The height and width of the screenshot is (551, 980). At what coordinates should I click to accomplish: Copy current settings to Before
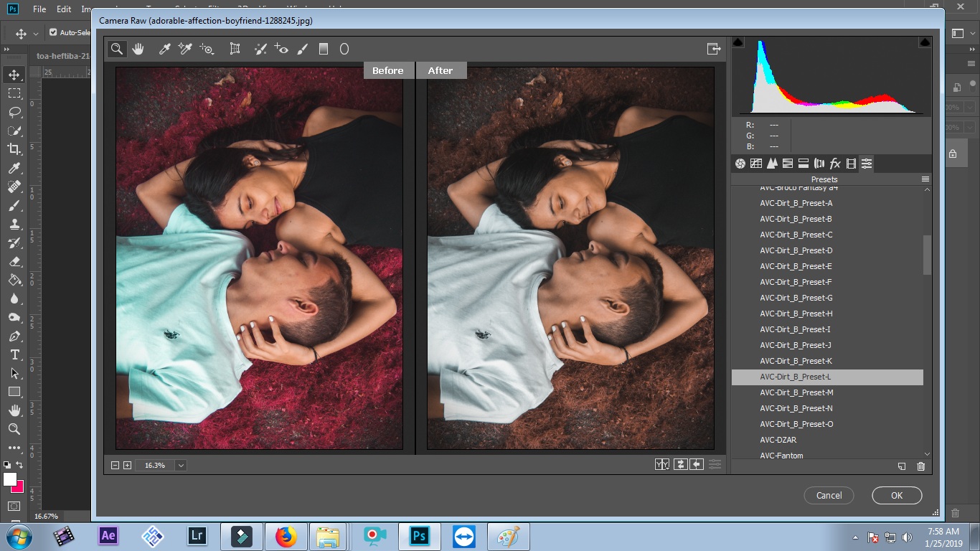click(x=697, y=464)
